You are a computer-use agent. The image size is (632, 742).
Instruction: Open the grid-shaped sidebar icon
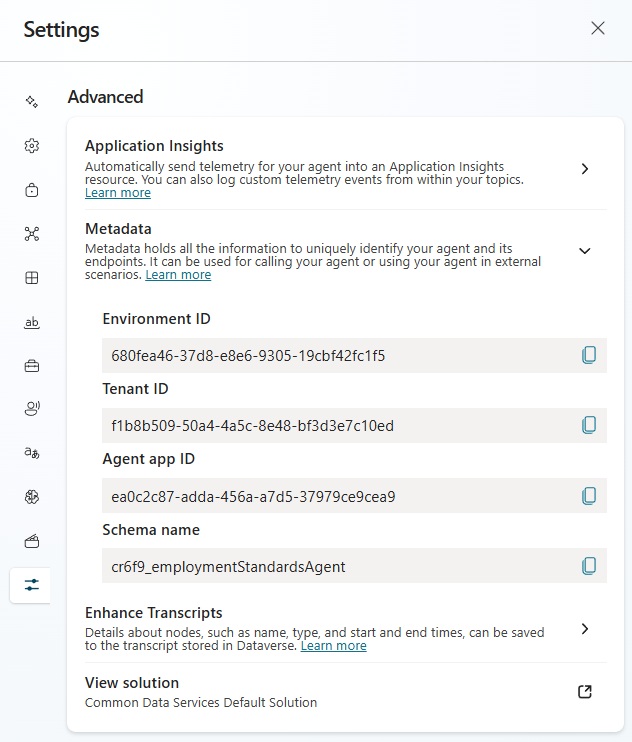coord(31,278)
